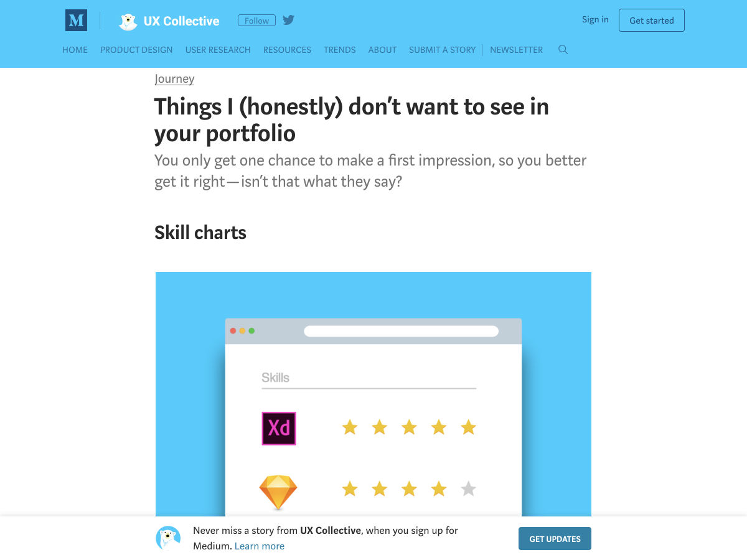
Task: Click the polar bear avatar in bottom banner
Action: (168, 538)
